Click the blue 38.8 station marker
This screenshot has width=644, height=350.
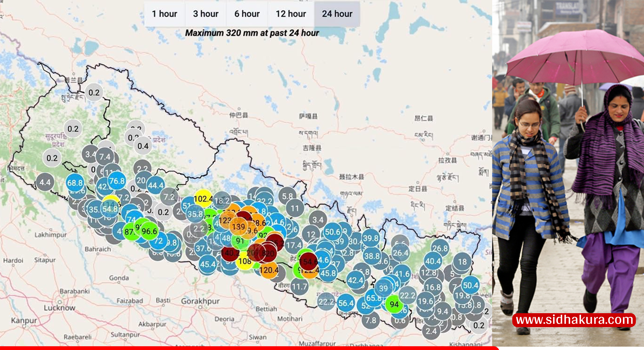372,256
